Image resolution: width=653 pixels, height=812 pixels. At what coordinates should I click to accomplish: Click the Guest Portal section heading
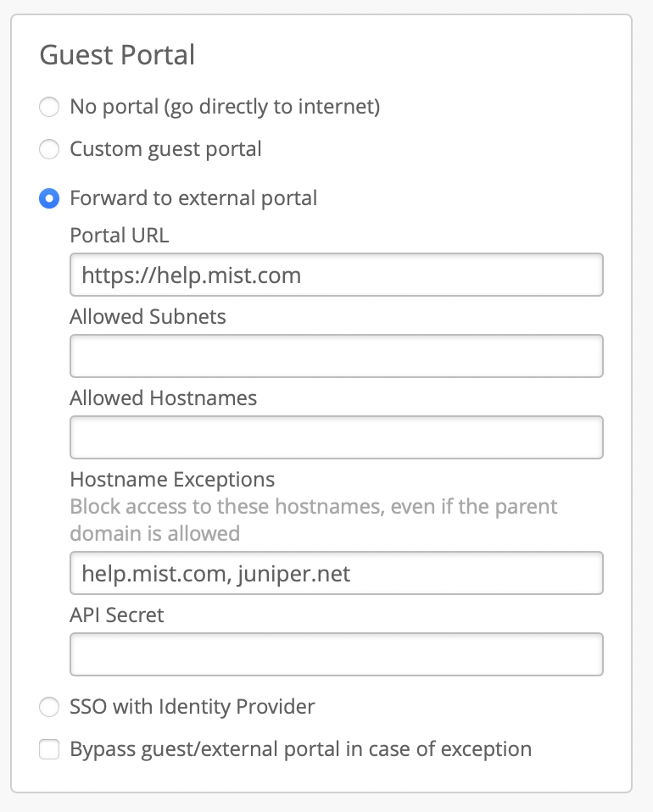117,55
